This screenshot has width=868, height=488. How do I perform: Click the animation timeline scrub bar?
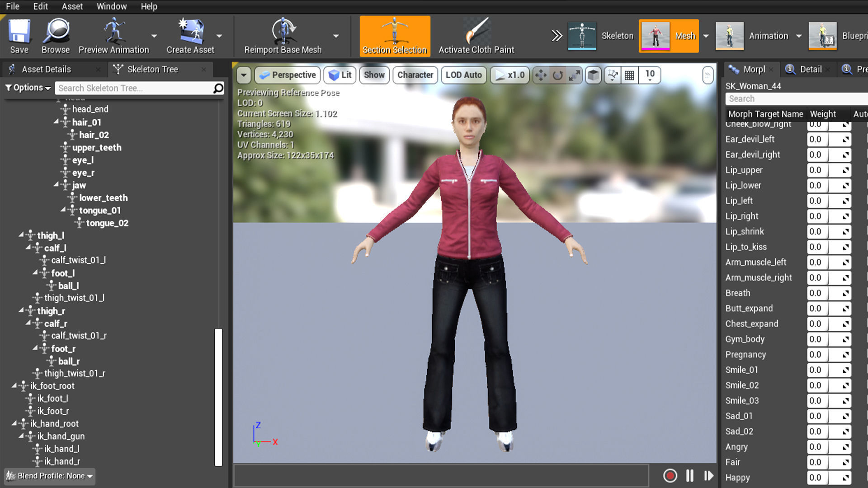coord(441,475)
